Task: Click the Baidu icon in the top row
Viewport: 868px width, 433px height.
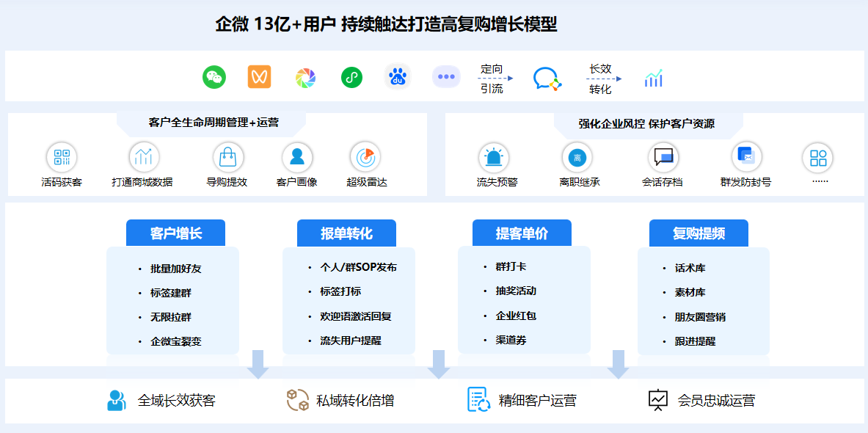Action: pyautogui.click(x=397, y=76)
